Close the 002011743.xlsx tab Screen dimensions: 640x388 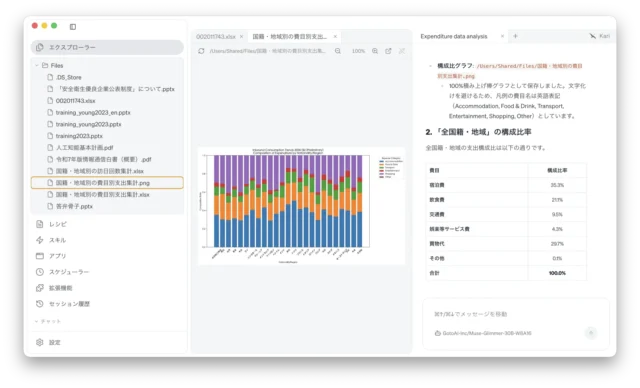tap(242, 37)
